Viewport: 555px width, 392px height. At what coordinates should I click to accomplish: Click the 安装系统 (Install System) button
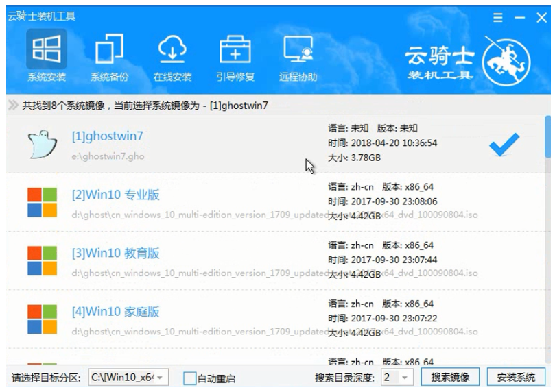pyautogui.click(x=516, y=378)
